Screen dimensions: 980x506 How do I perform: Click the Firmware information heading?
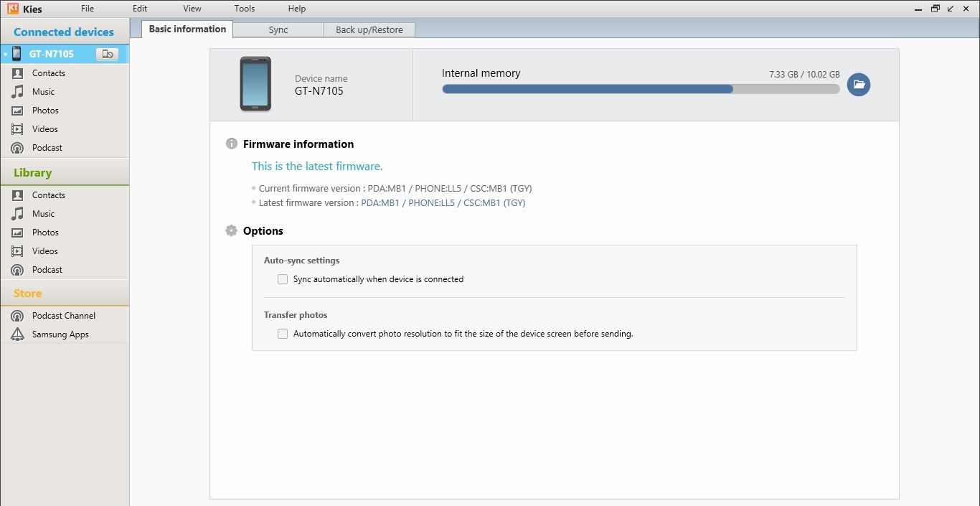pyautogui.click(x=298, y=144)
